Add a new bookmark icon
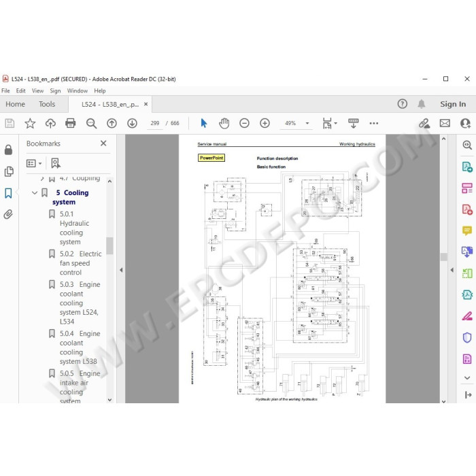The width and height of the screenshot is (476, 476). pos(56,163)
